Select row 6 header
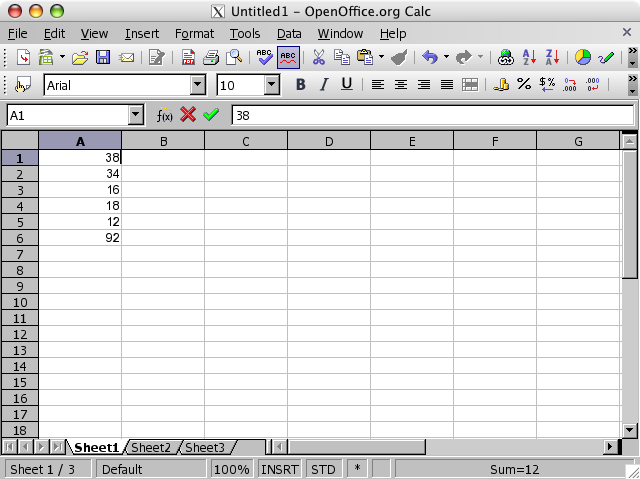This screenshot has height=479, width=640. point(20,238)
